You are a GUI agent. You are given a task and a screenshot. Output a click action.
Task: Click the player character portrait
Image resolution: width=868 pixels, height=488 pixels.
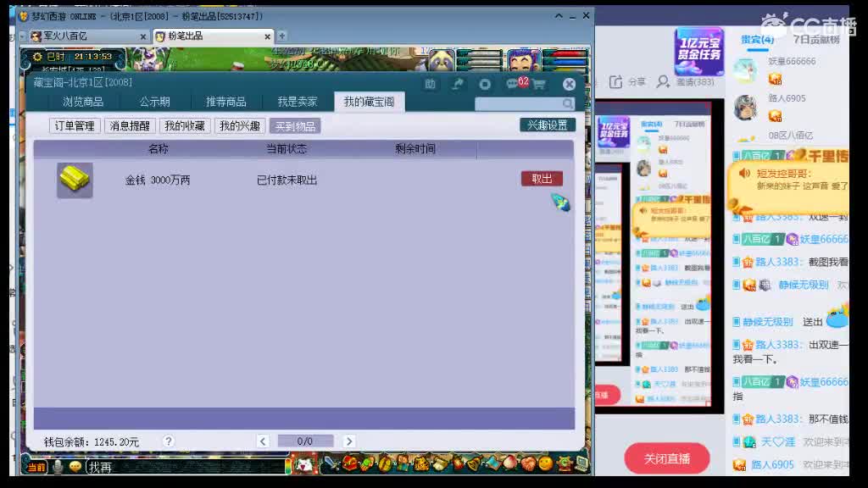tap(524, 60)
